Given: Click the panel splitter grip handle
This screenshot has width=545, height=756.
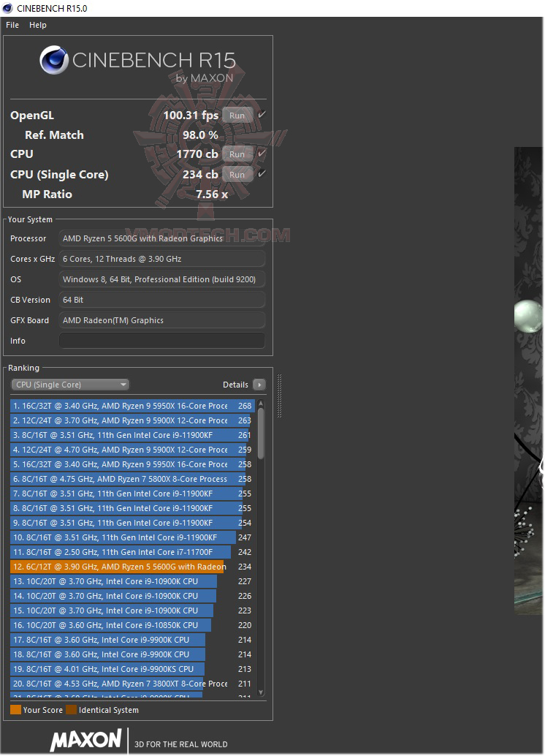Looking at the screenshot, I should coord(279,396).
